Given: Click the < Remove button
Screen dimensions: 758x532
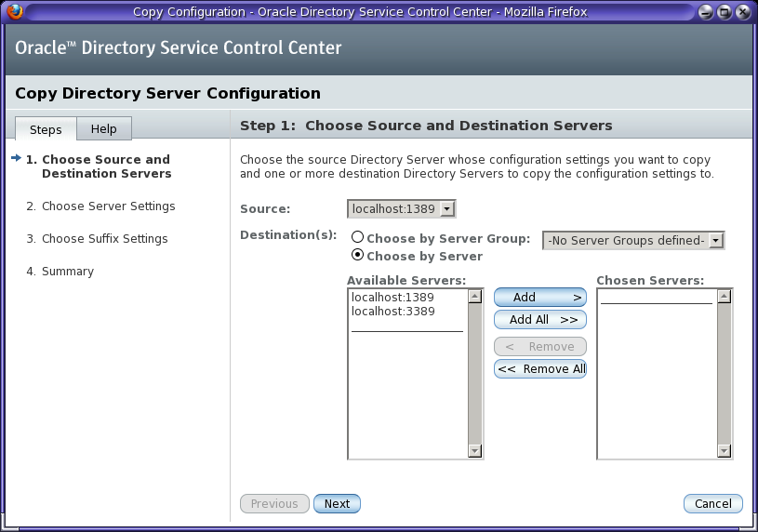Looking at the screenshot, I should click(540, 347).
